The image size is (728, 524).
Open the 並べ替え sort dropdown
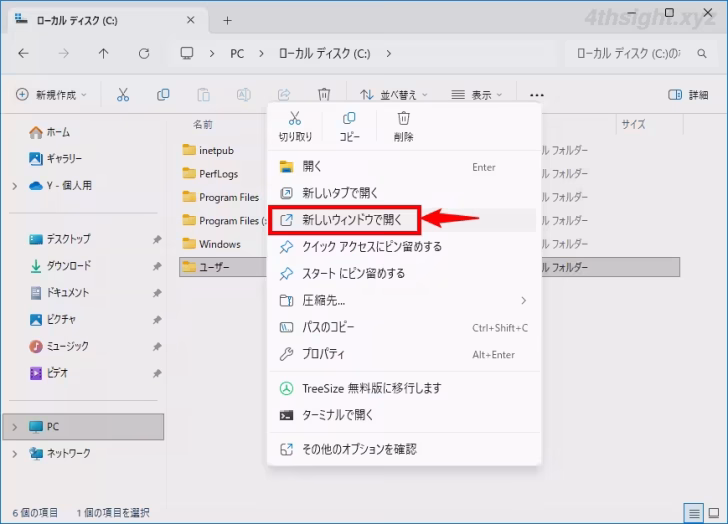pos(393,95)
